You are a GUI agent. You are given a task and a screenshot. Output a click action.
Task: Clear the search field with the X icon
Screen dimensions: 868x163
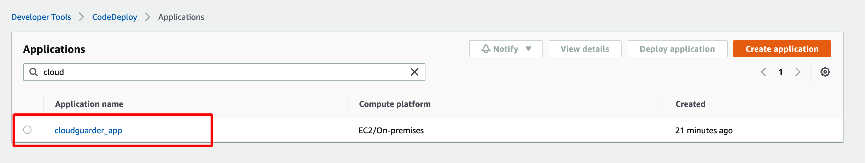click(x=414, y=72)
